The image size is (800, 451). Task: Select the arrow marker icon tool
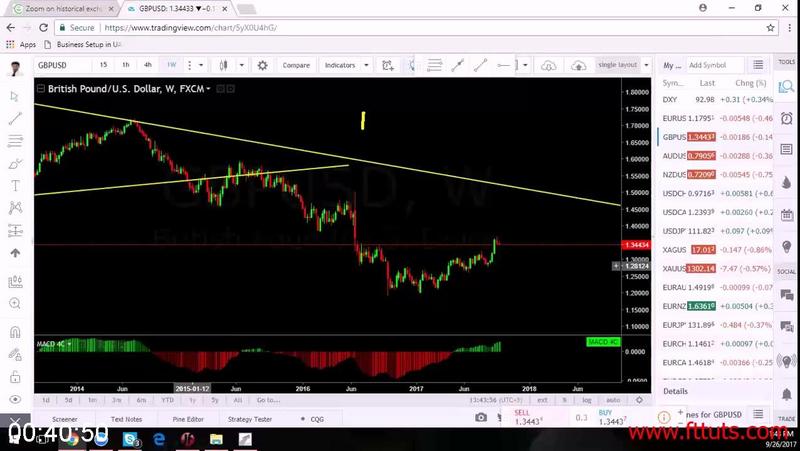[x=15, y=253]
